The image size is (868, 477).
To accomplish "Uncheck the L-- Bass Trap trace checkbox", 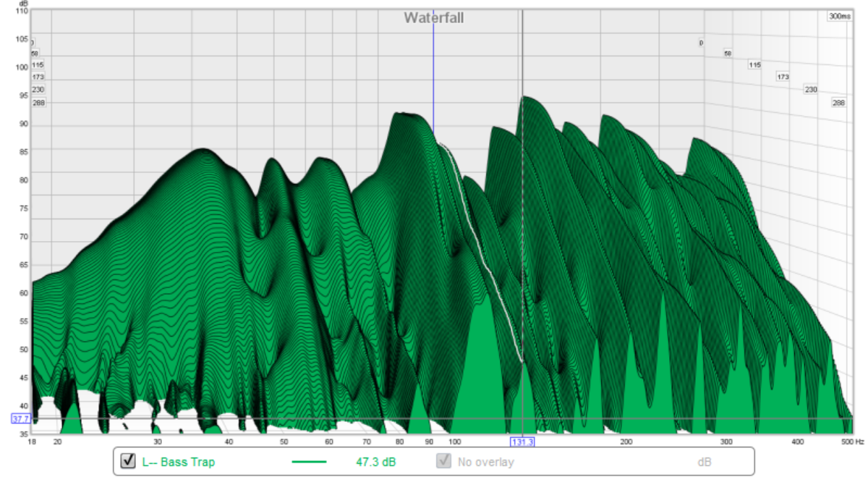I will tap(128, 461).
